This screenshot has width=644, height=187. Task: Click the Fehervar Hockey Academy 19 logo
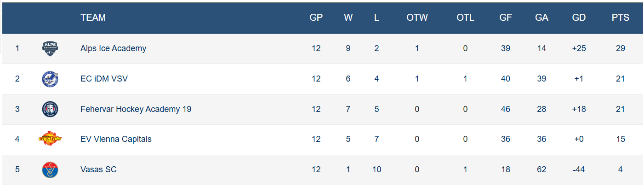[x=50, y=109]
